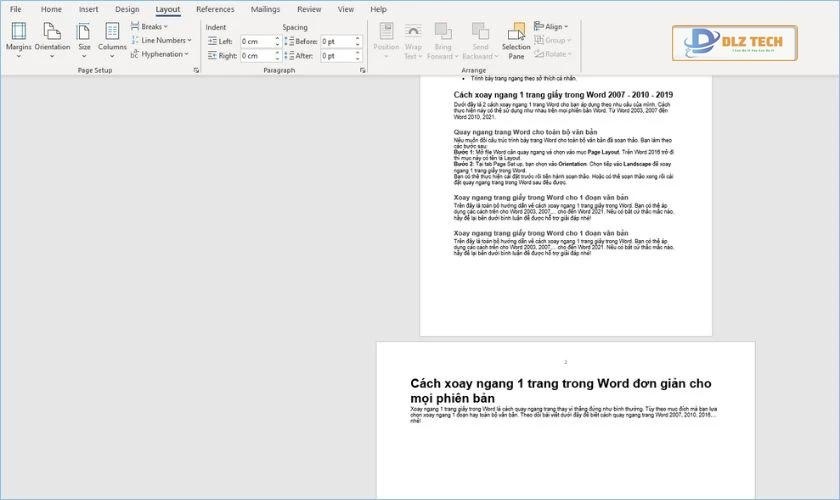Click the Orientation icon
Image resolution: width=840 pixels, height=500 pixels.
pos(52,38)
